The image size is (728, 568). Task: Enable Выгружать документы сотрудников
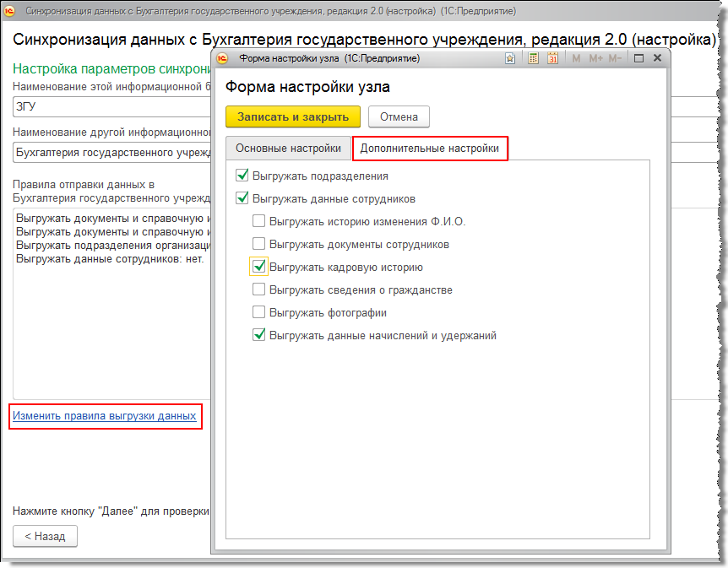click(x=258, y=244)
